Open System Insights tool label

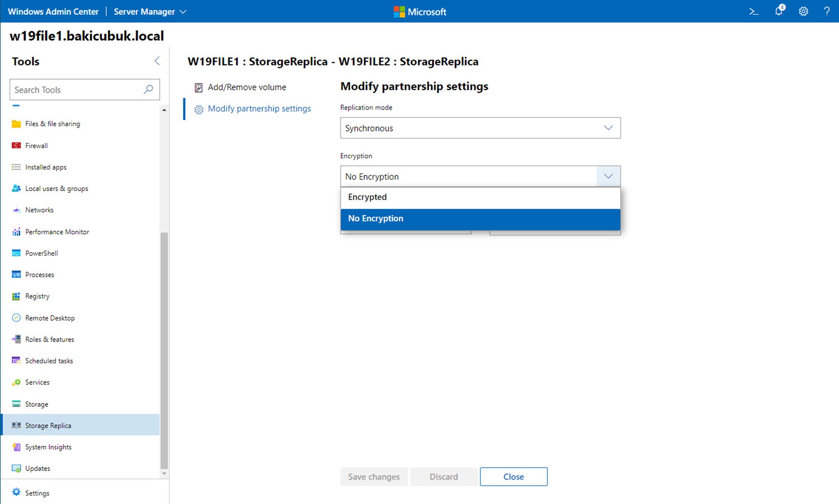pos(48,447)
